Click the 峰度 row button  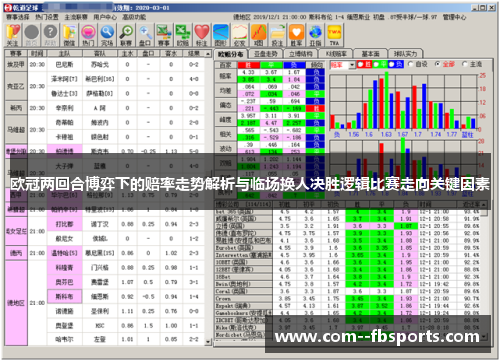point(226,119)
